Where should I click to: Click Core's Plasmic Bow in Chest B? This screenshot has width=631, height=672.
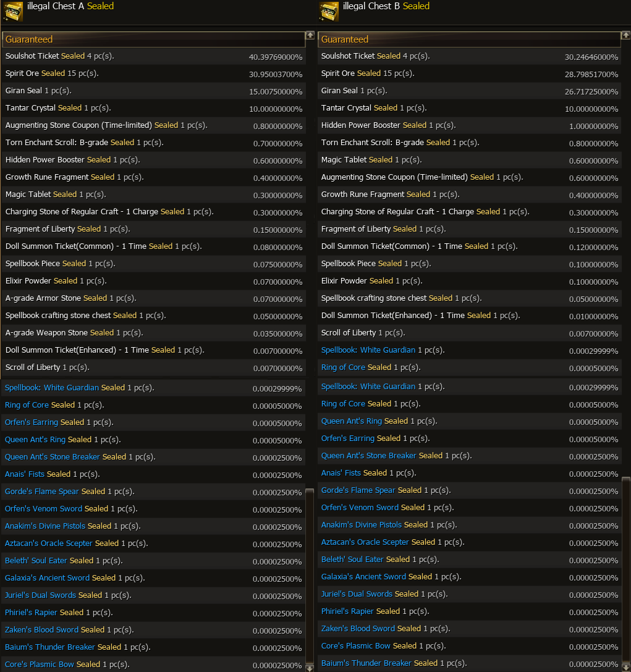pos(355,646)
